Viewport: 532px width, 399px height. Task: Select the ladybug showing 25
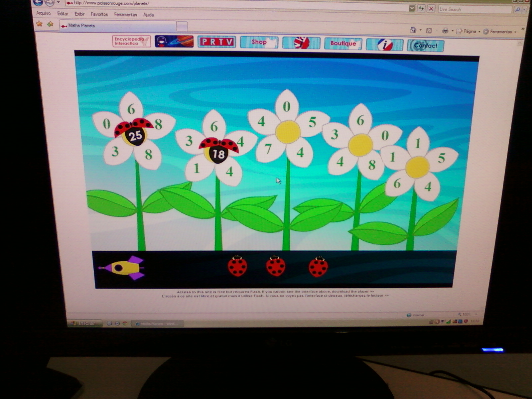(x=134, y=132)
